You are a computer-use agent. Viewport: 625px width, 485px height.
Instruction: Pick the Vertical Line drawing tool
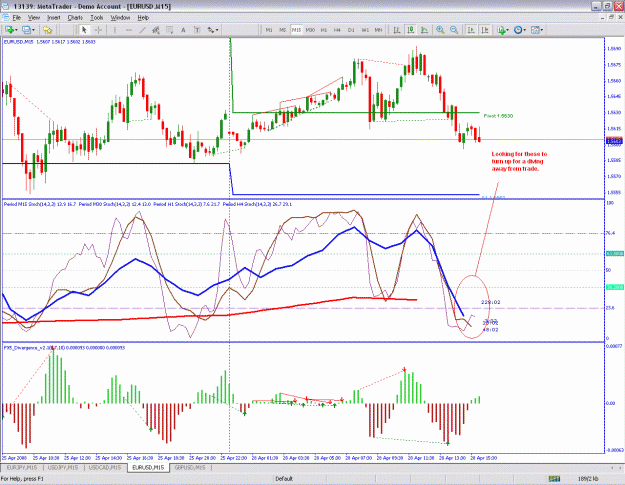click(x=115, y=30)
